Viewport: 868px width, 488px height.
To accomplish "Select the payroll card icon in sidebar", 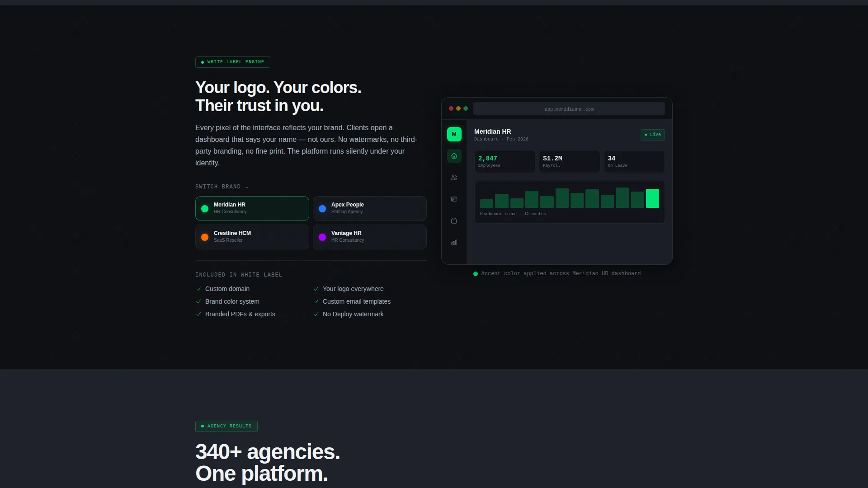I will point(454,199).
